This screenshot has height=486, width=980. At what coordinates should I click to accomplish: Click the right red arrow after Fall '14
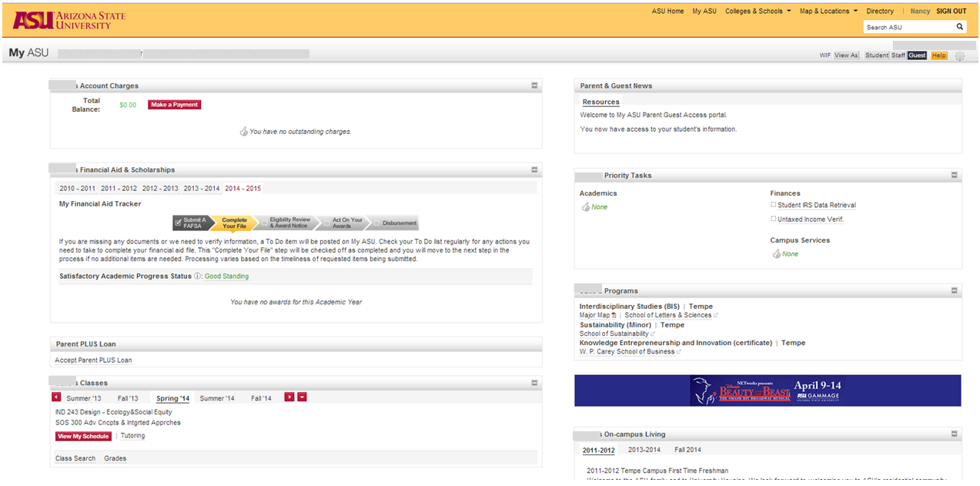click(x=289, y=397)
